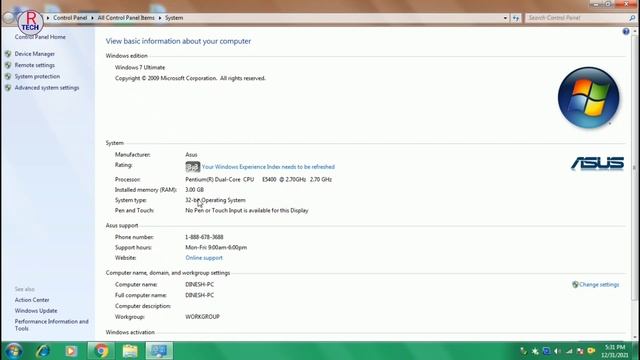
Task: Select the Pen and Touch value text
Action: (x=247, y=211)
